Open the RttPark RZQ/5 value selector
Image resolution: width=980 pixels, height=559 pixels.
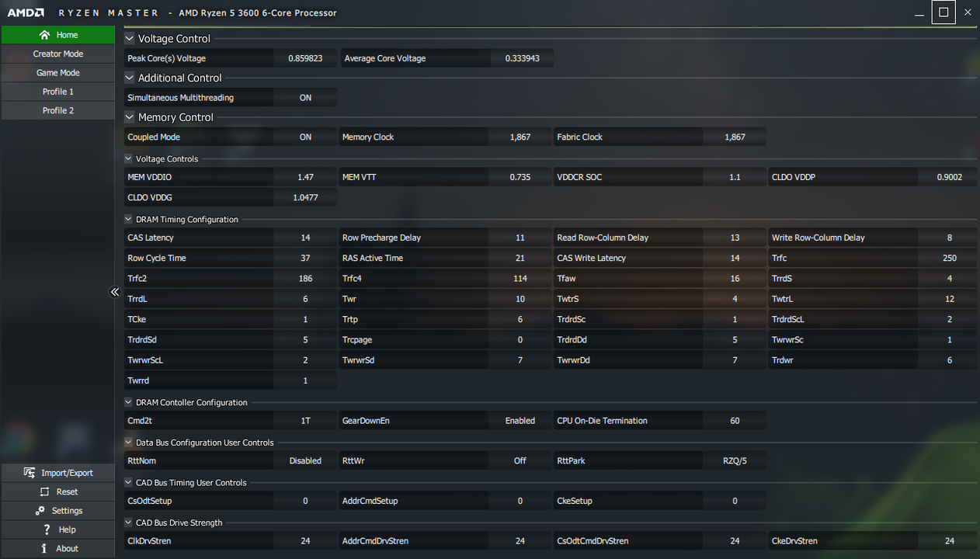pos(735,461)
